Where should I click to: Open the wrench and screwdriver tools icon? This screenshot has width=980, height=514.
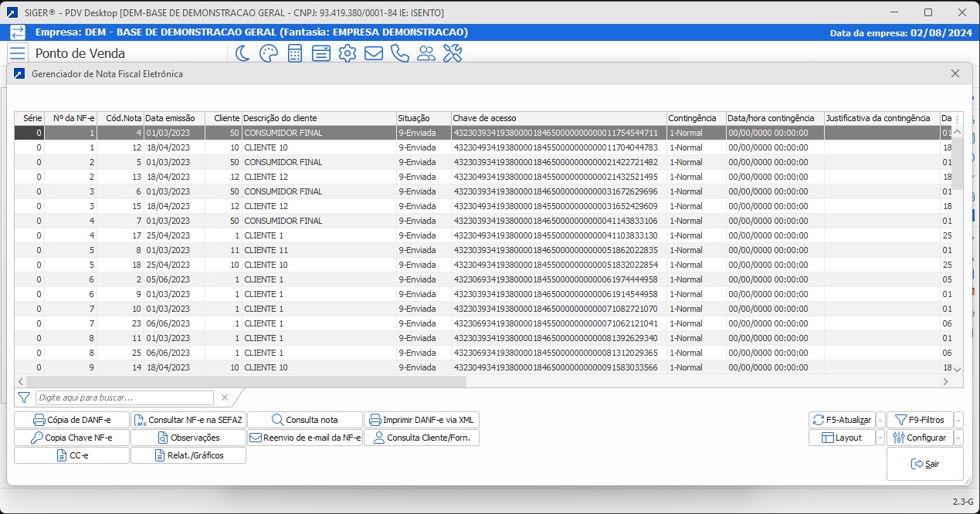click(x=452, y=53)
